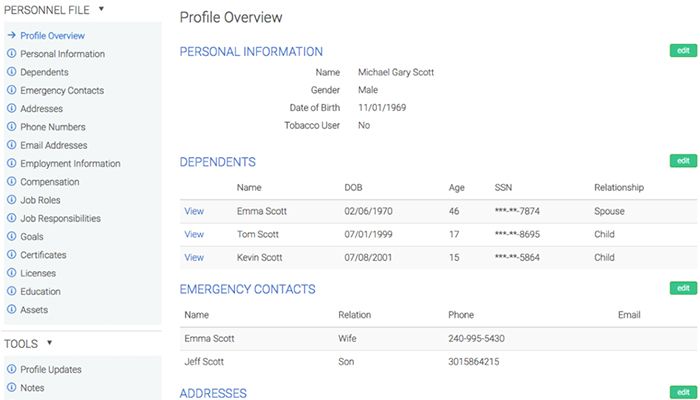Open Job Responsibilities sidebar item

[x=60, y=219]
